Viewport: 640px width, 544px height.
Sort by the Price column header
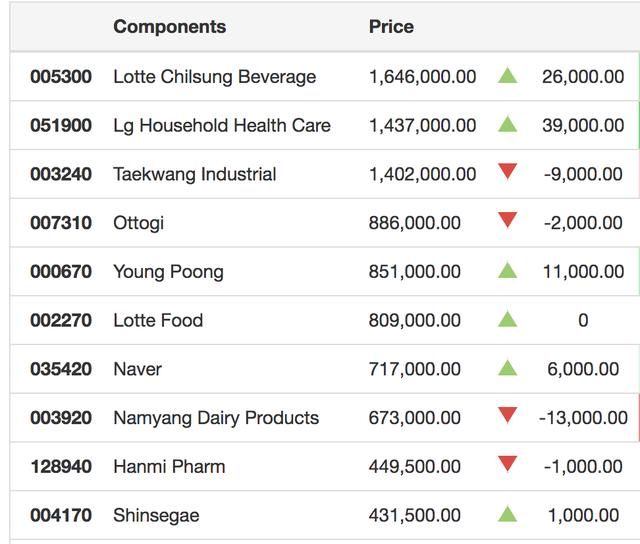[x=391, y=27]
